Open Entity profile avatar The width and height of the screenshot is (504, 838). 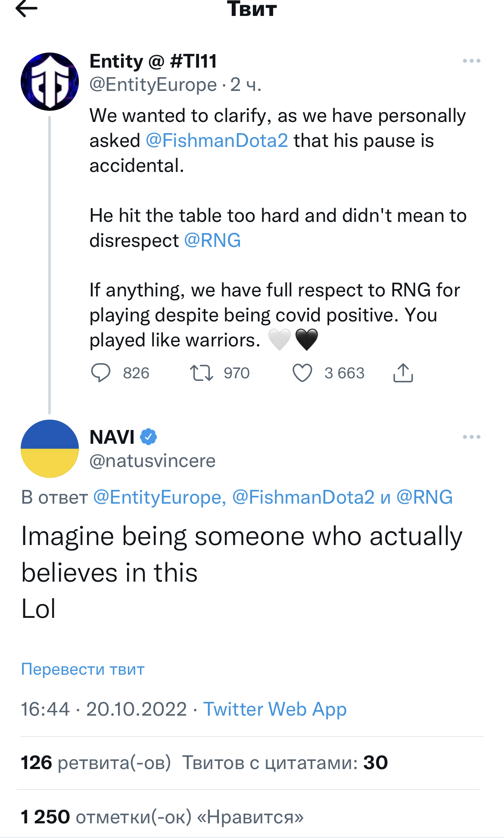coord(50,82)
